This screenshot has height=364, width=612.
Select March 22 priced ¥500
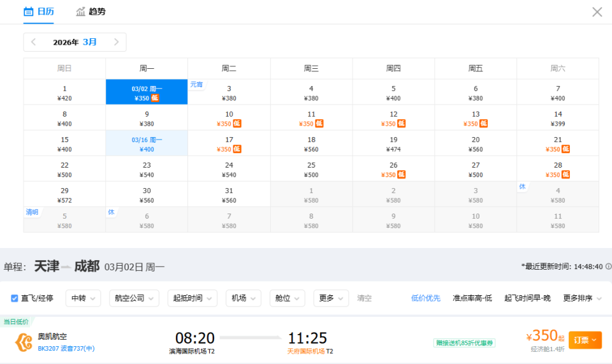(64, 169)
